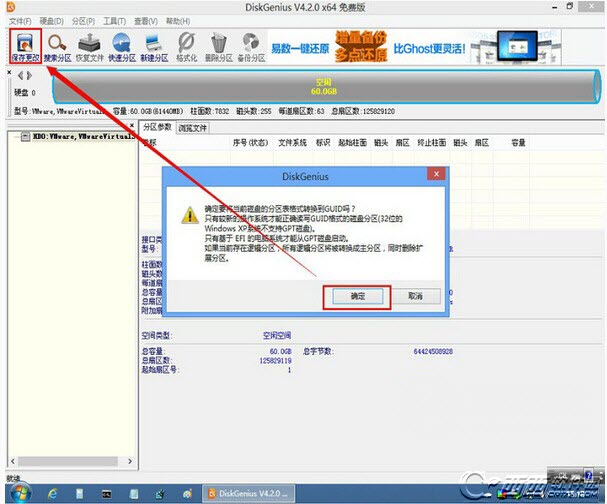
Task: Click the 总扇区数:125829120 disk info text
Action: [363, 111]
